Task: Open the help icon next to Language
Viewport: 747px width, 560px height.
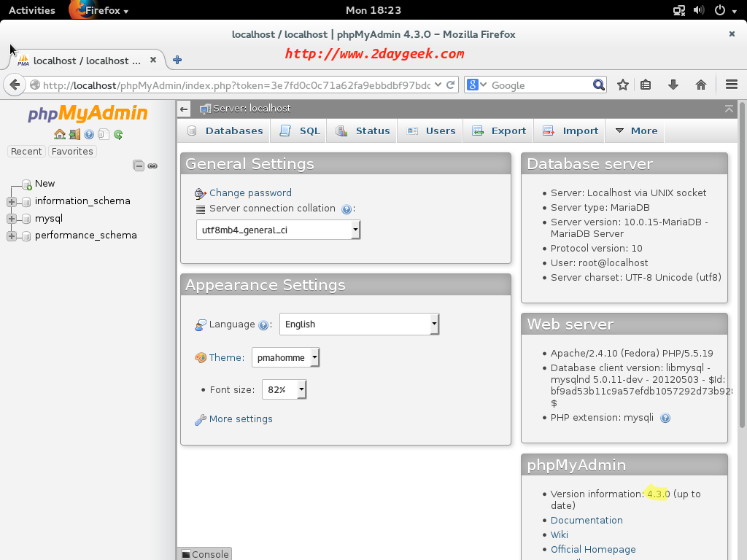Action: coord(263,325)
